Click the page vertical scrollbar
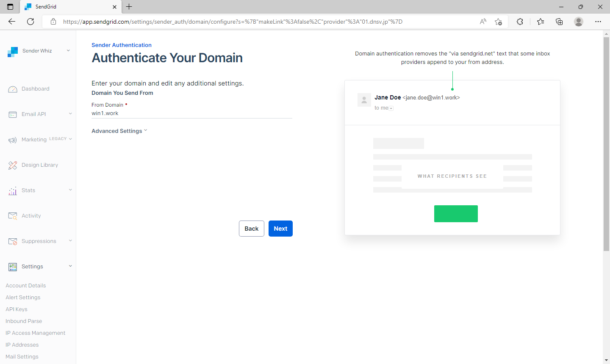The width and height of the screenshot is (610, 364). point(606,144)
